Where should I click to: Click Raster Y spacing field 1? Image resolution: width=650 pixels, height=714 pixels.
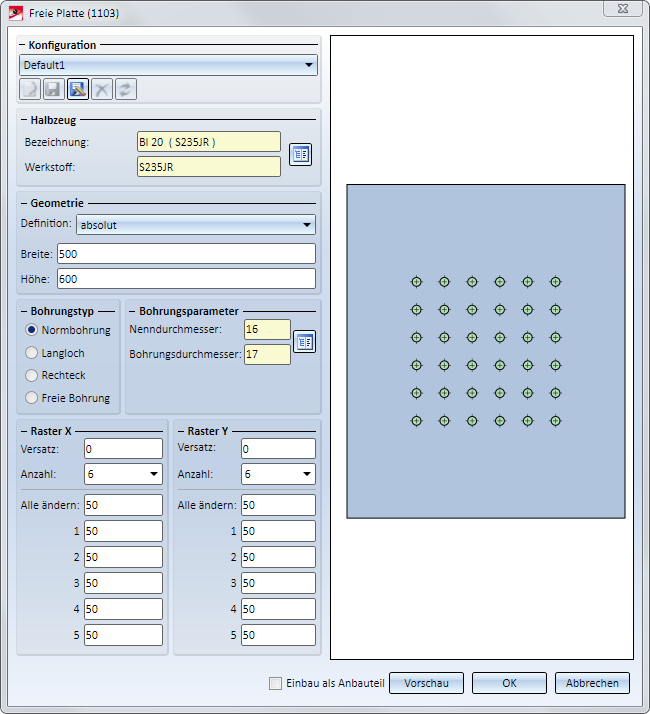pos(278,531)
